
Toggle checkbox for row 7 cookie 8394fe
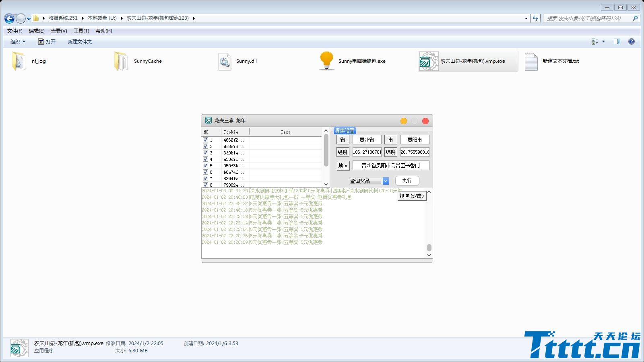pos(205,179)
